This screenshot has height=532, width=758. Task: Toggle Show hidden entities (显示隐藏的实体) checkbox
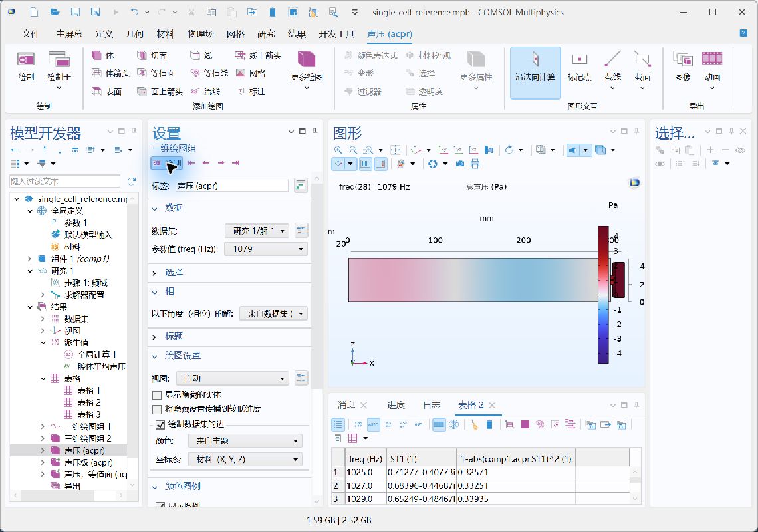tap(157, 395)
